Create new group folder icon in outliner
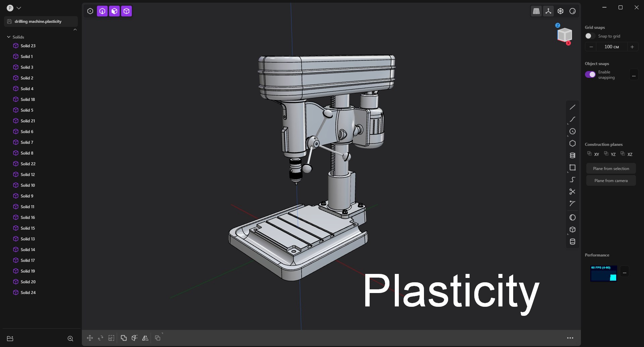The image size is (644, 347). coord(10,339)
